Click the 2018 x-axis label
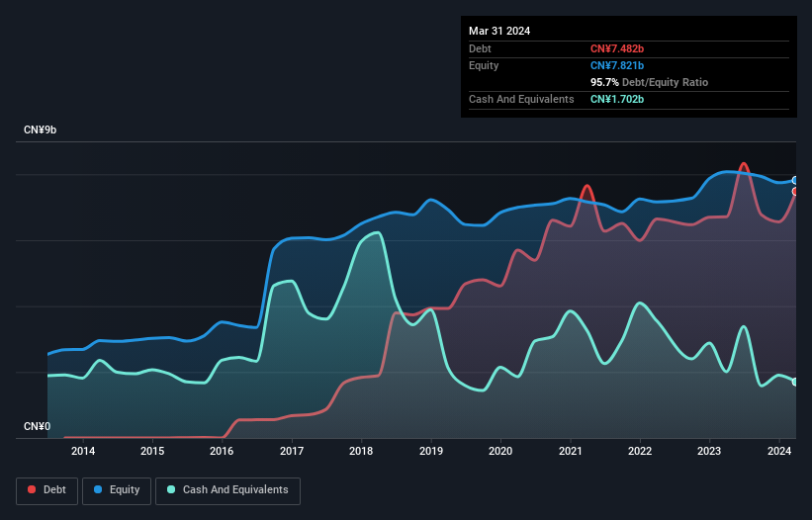This screenshot has height=520, width=812. [361, 451]
